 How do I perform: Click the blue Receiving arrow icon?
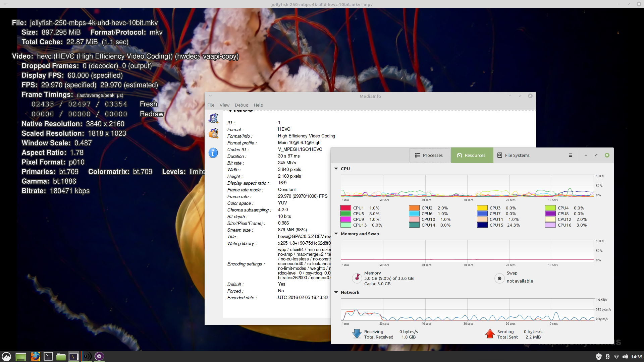pos(357,334)
